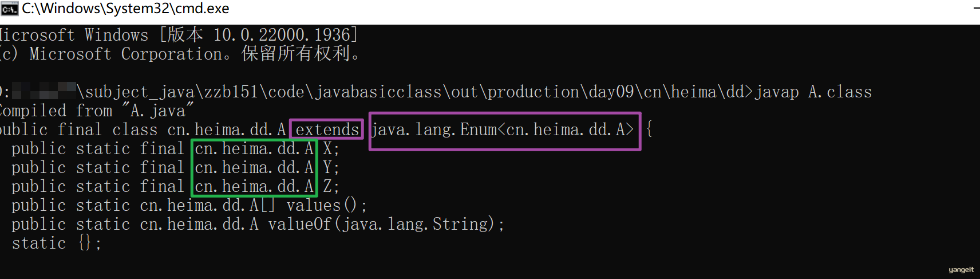The image size is (980, 279).
Task: Click the yangeit watermark in the corner
Action: (961, 269)
